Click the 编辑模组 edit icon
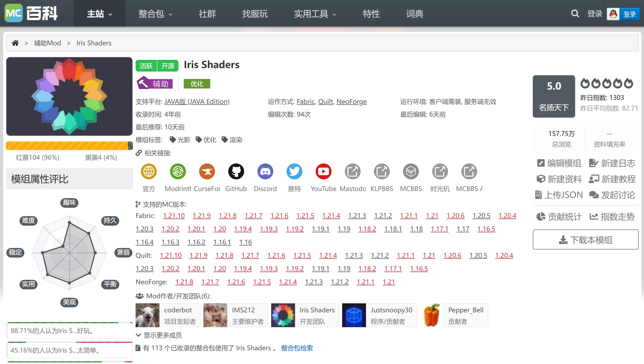 (x=541, y=163)
